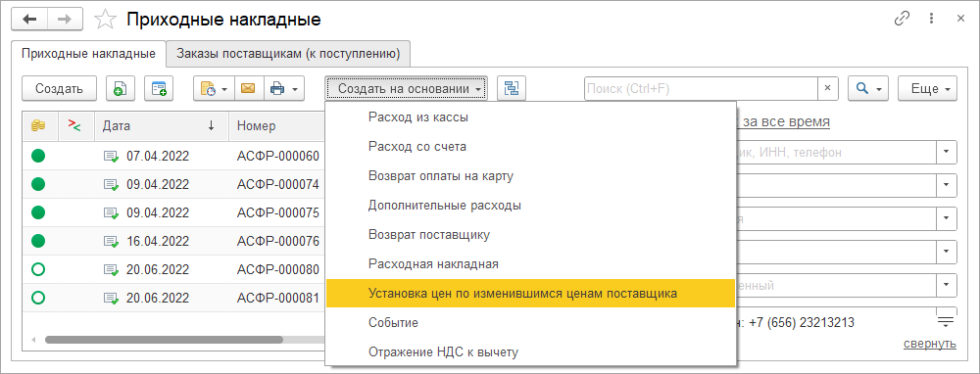The height and width of the screenshot is (374, 980).
Task: Click the horizontal scrollbar under the list
Action: coord(164,341)
